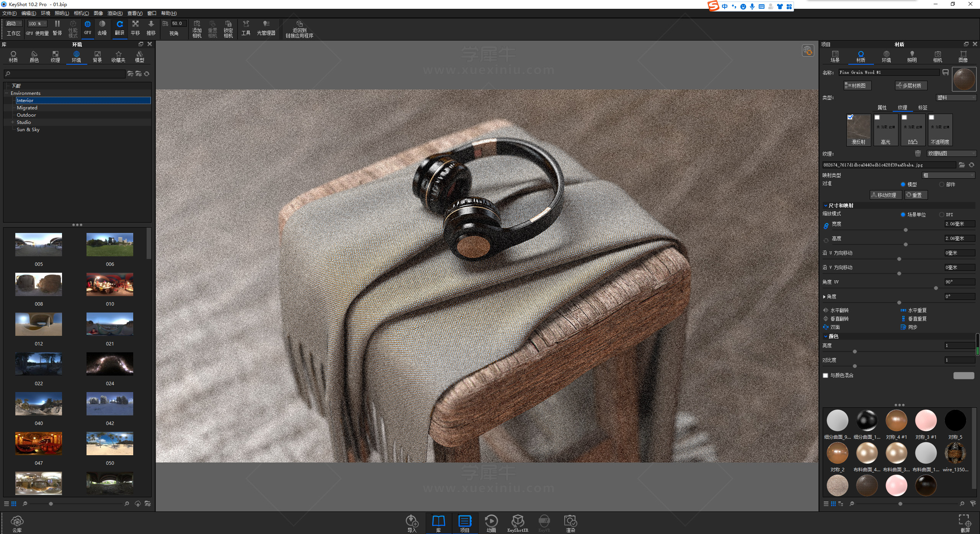This screenshot has width=980, height=534.
Task: Open the 启动 workspace dropdown
Action: tap(14, 24)
